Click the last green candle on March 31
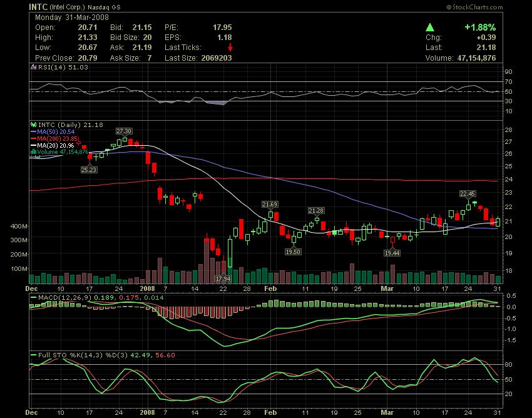Screen dimensions: 532x418 coord(498,222)
